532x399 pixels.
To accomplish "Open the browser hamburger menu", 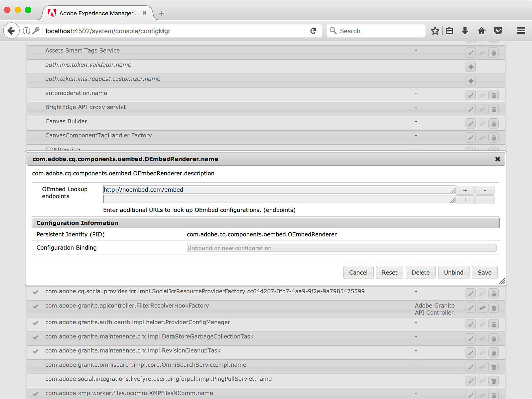I will pos(521,31).
